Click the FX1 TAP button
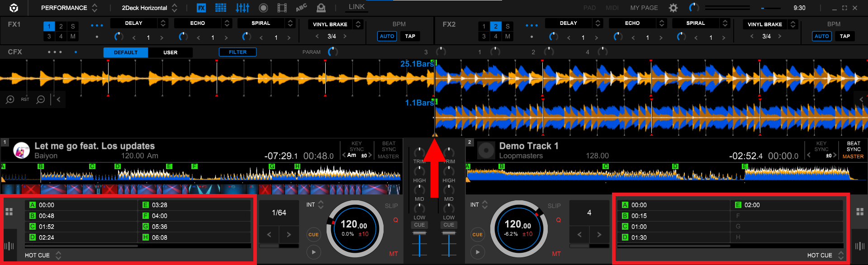The image size is (868, 265). point(410,36)
